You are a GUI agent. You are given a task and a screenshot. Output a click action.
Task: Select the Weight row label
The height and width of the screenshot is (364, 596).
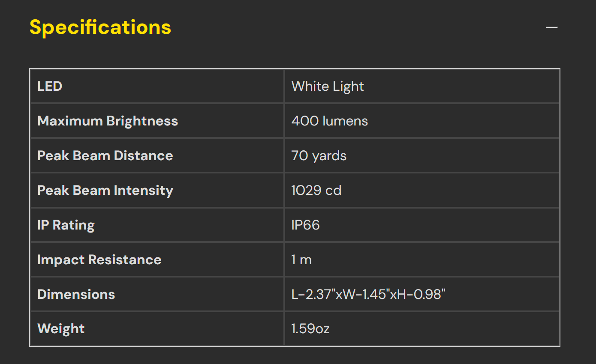click(x=61, y=329)
